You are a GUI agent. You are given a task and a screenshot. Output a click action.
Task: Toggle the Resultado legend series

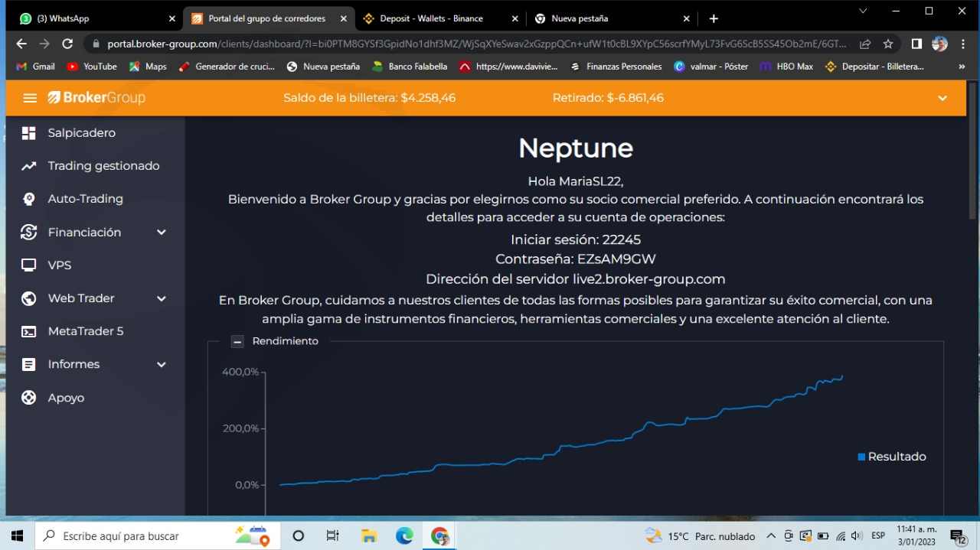tap(892, 457)
